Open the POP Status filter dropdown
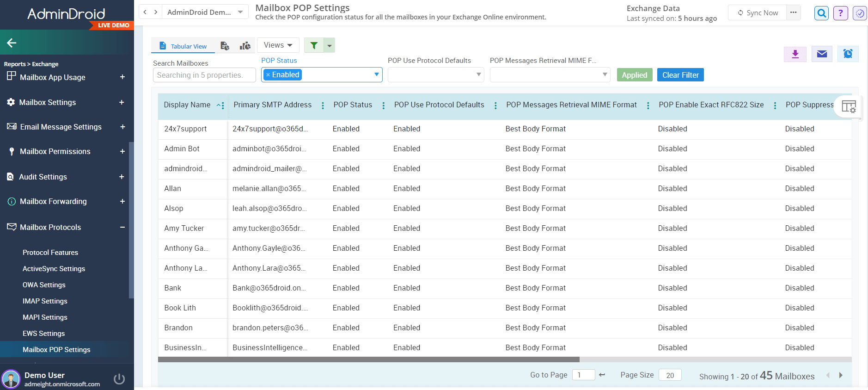The width and height of the screenshot is (868, 390). 377,74
